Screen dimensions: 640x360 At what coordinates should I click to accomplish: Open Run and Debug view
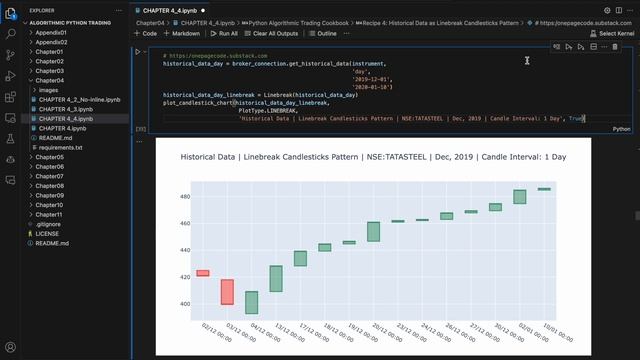tap(11, 76)
